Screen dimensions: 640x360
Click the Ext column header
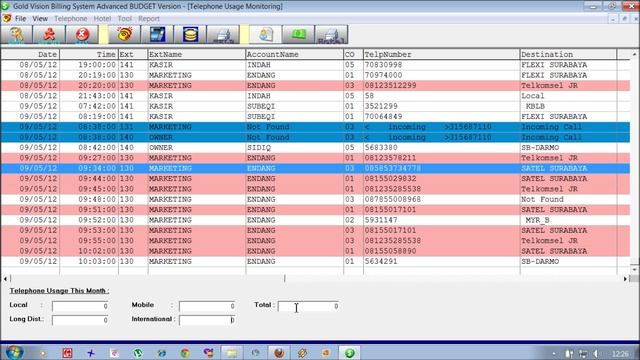click(133, 54)
